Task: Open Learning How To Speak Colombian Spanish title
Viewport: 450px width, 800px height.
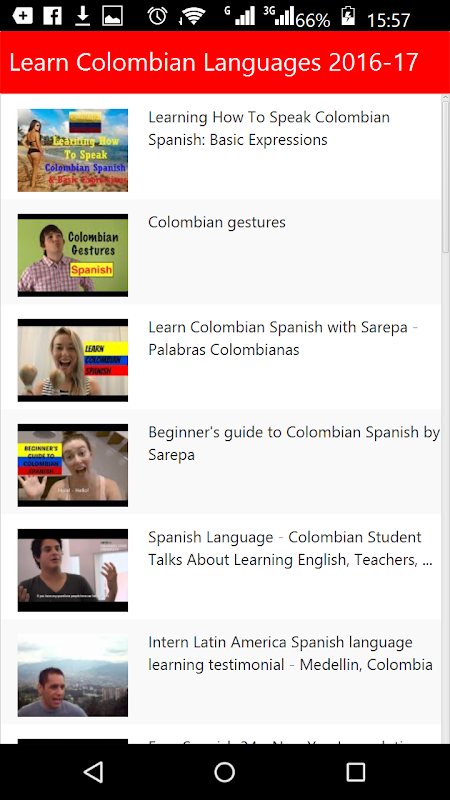Action: coord(269,128)
